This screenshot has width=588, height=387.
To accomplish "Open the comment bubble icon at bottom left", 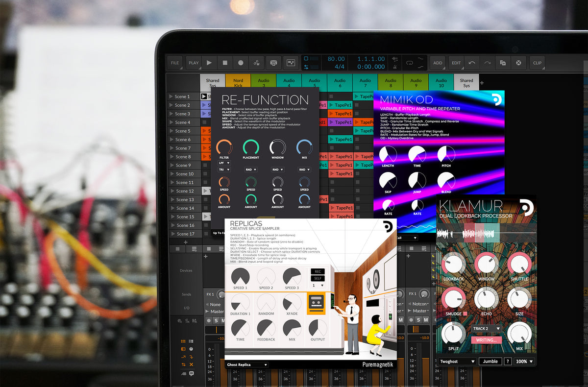I will point(191,373).
